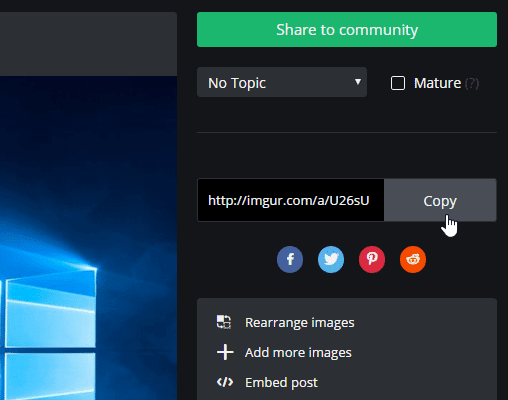Viewport: 508px width, 400px height.
Task: Open the No Topic dropdown
Action: coord(282,82)
